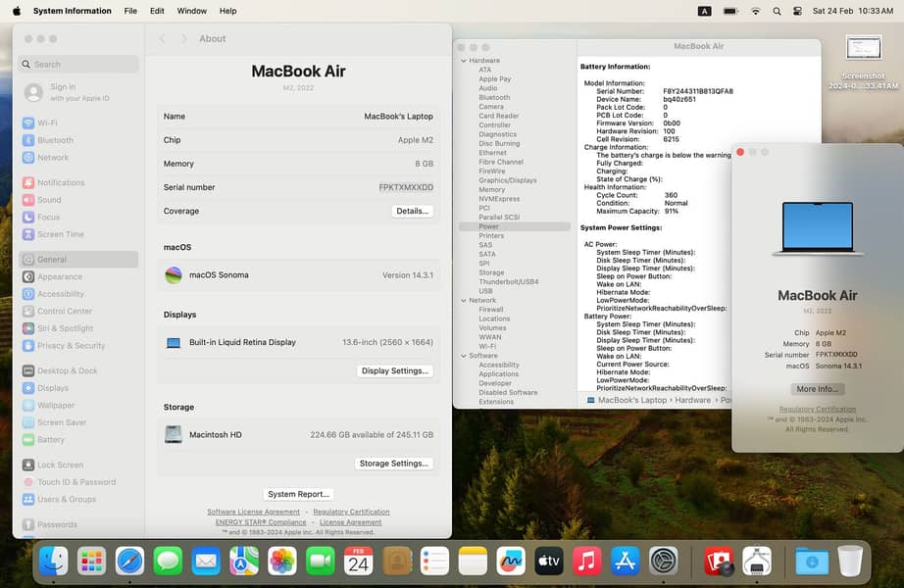
Task: Open Notifications in the settings sidebar
Action: pyautogui.click(x=60, y=182)
